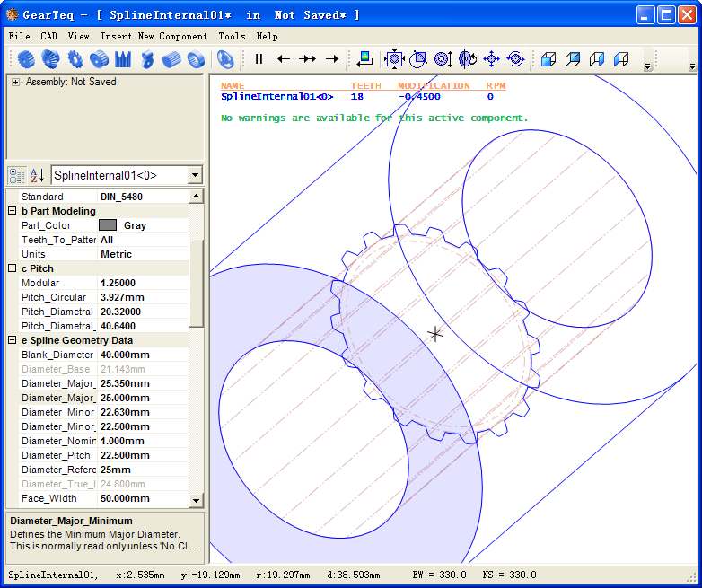
Task: Select the rotate view tool
Action: pos(468,58)
